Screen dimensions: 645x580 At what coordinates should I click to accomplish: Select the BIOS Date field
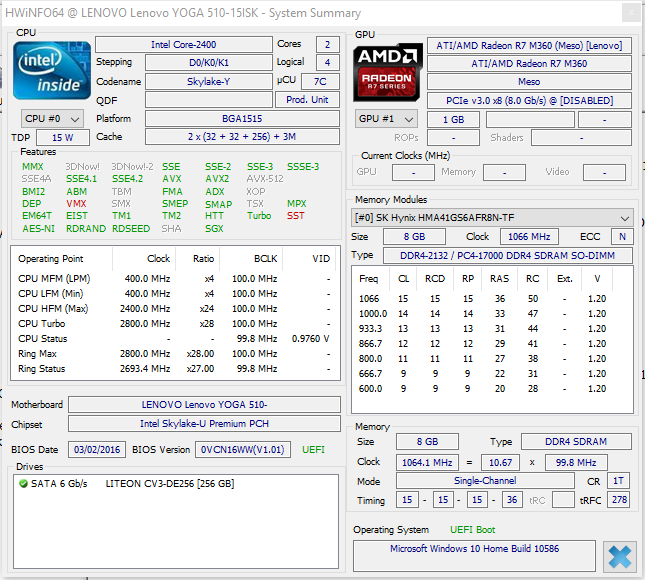pos(97,449)
